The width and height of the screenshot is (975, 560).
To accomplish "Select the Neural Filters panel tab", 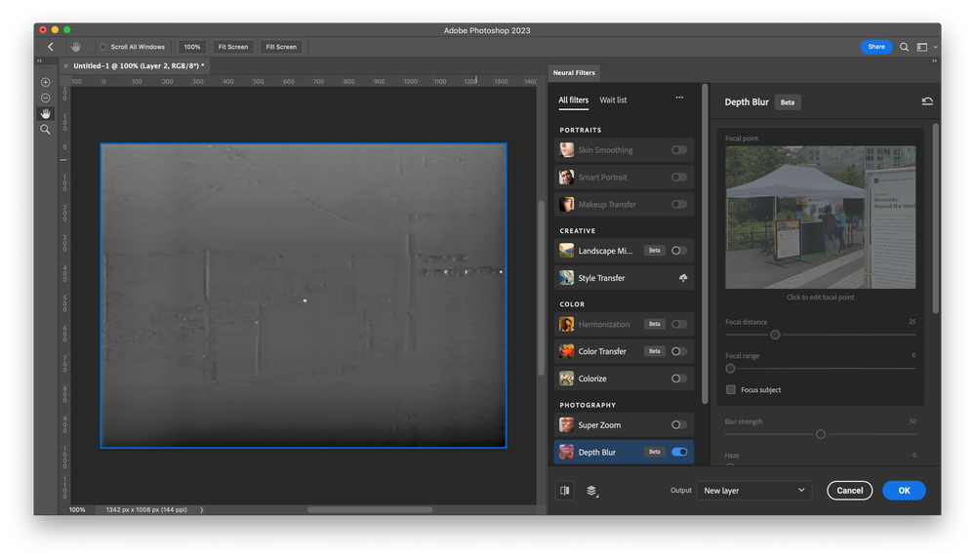I will coord(574,73).
